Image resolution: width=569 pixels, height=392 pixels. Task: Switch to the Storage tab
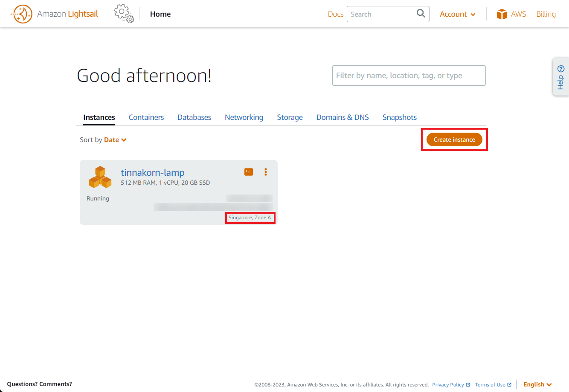click(x=290, y=117)
